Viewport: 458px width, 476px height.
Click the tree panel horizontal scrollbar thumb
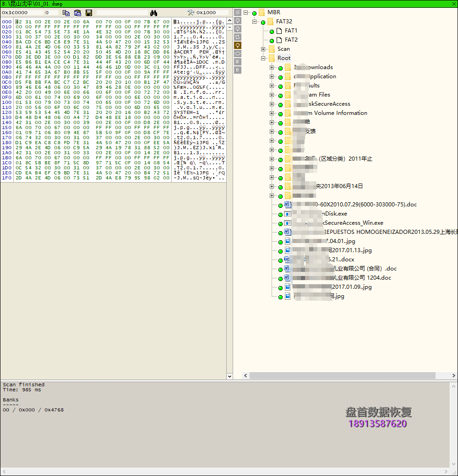click(x=342, y=375)
